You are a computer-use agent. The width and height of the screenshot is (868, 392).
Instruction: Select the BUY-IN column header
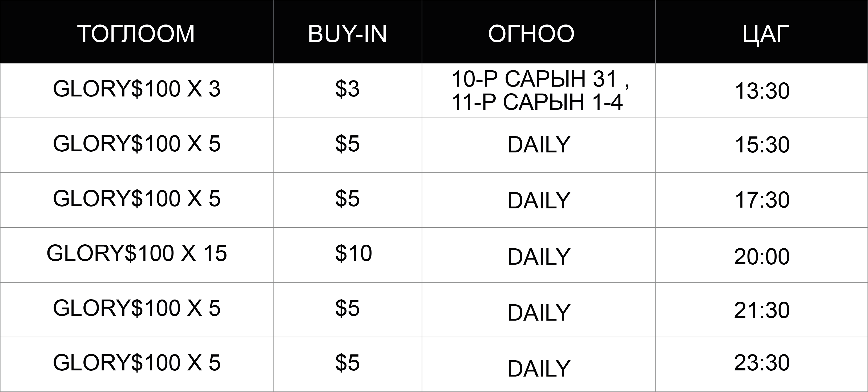tap(348, 32)
